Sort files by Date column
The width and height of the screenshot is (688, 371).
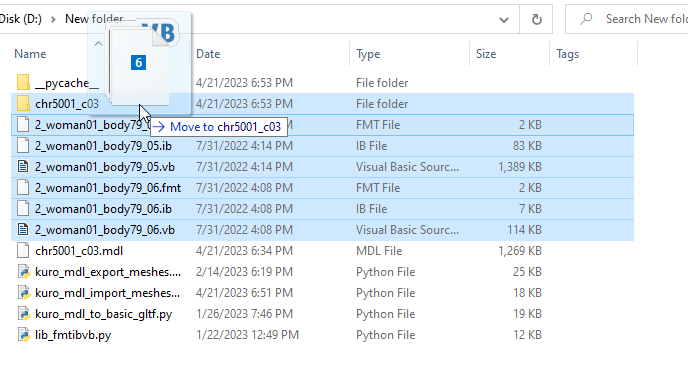[208, 54]
